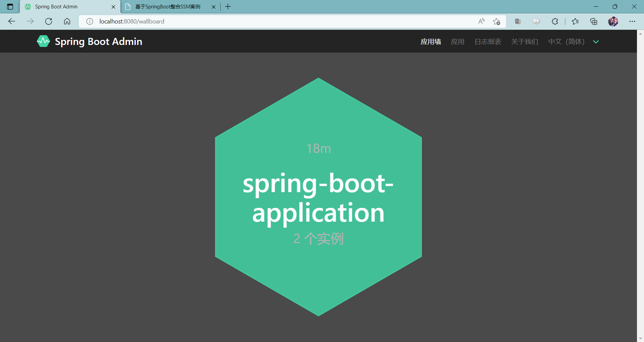Image resolution: width=644 pixels, height=342 pixels.
Task: Open browser Settings and more menu
Action: (632, 21)
